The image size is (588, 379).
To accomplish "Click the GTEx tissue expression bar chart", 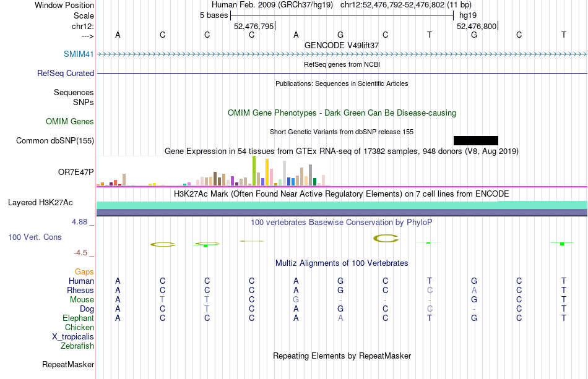I will click(x=213, y=171).
